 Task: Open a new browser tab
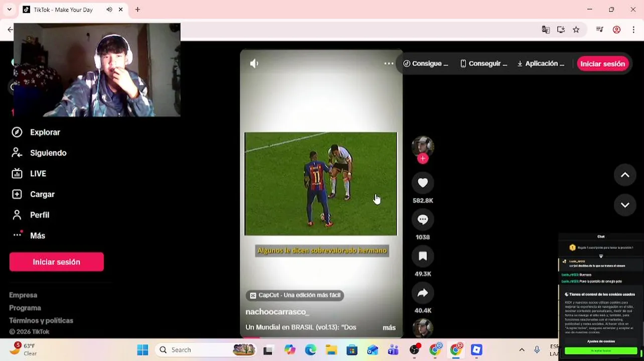(x=137, y=10)
